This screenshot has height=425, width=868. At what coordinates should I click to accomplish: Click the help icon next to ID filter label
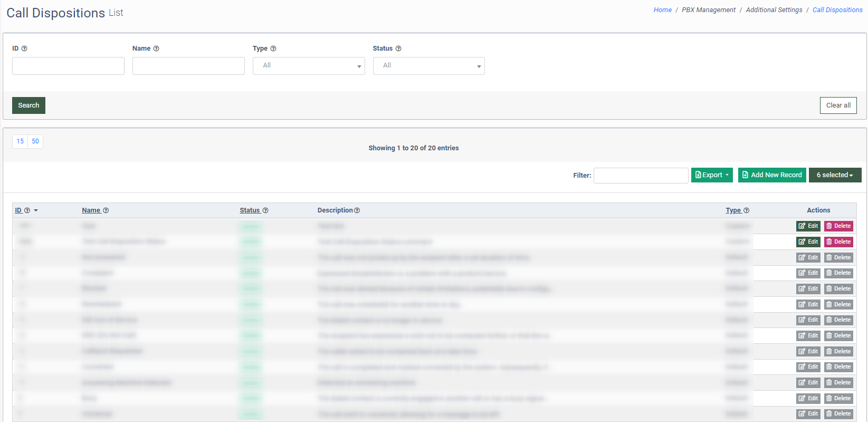(x=24, y=49)
